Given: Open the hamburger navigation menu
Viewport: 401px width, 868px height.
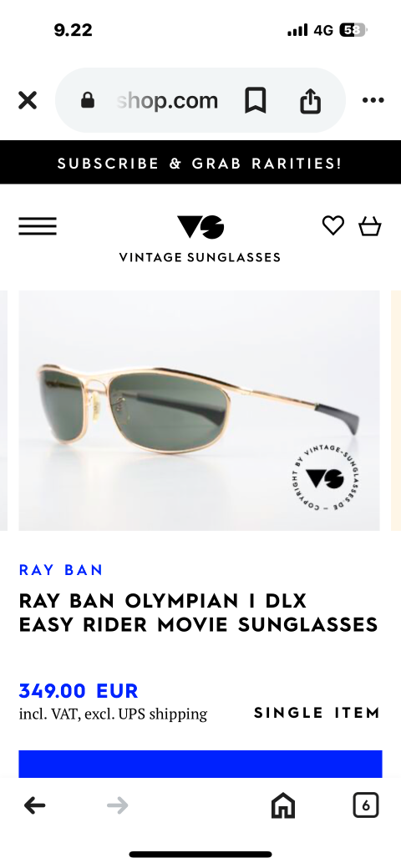Looking at the screenshot, I should pyautogui.click(x=38, y=226).
